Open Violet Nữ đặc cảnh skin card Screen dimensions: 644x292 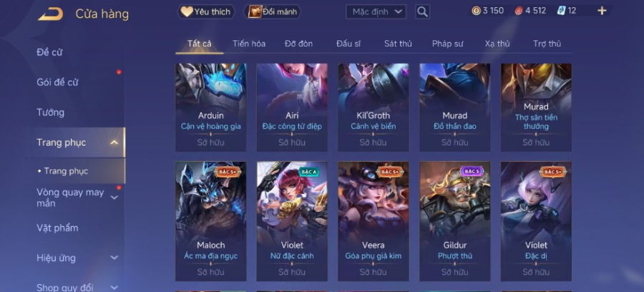pos(292,221)
